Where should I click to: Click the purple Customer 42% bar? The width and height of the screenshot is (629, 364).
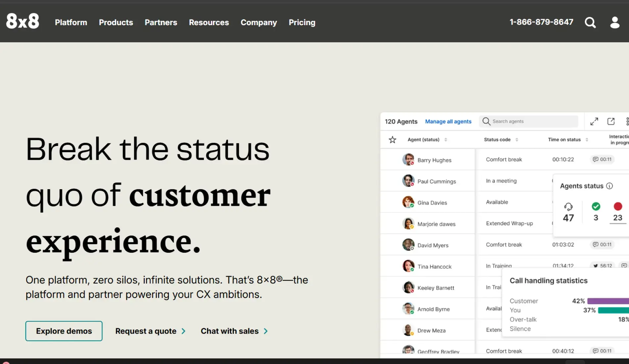click(608, 301)
